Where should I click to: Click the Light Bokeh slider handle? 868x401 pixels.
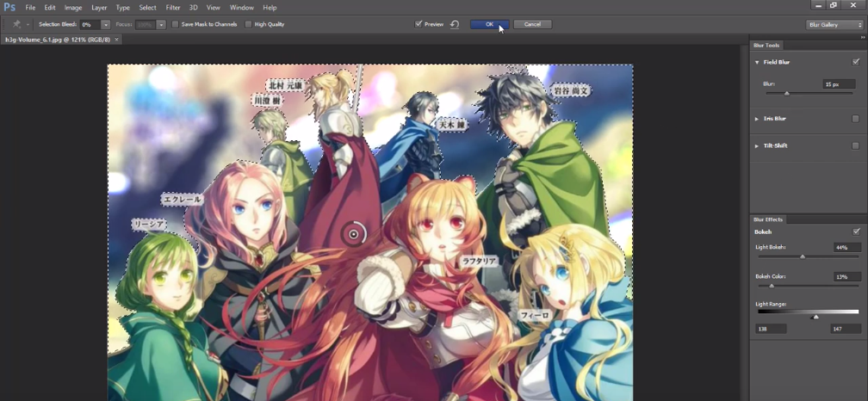click(x=803, y=256)
